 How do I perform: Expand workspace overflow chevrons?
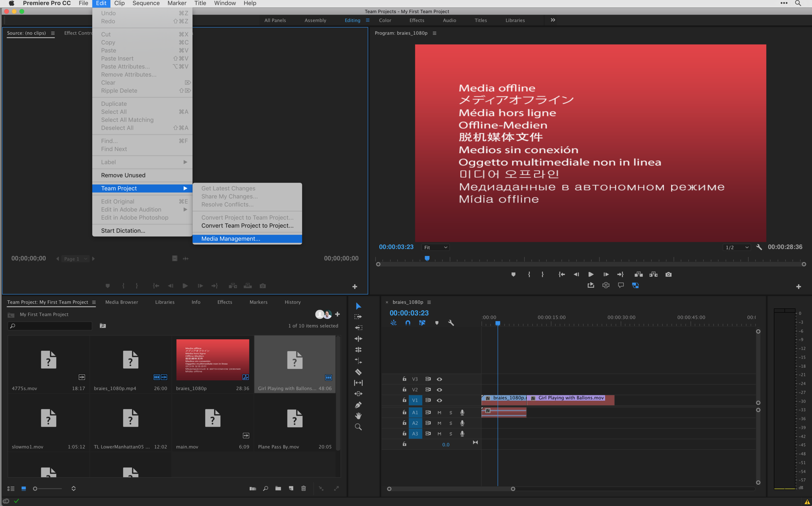pyautogui.click(x=553, y=20)
